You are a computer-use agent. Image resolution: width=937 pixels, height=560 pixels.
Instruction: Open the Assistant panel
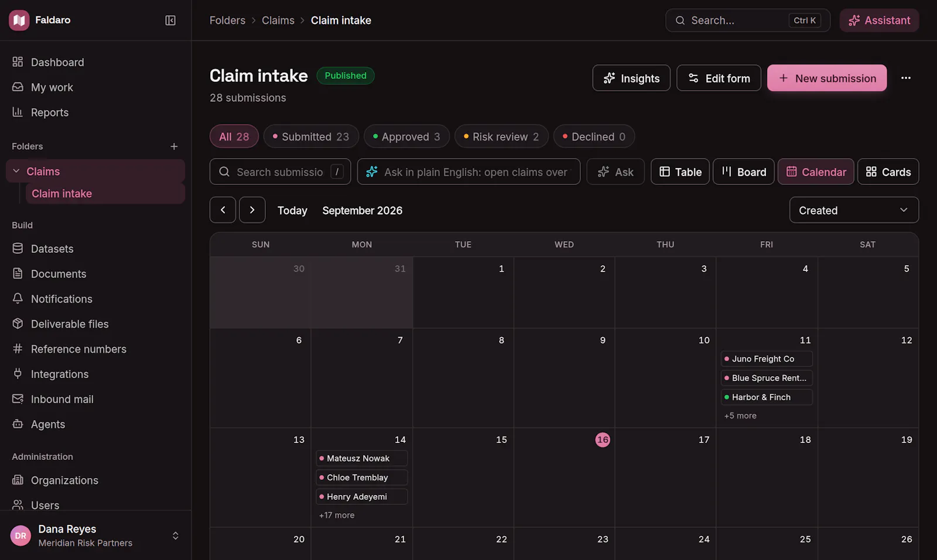click(879, 20)
